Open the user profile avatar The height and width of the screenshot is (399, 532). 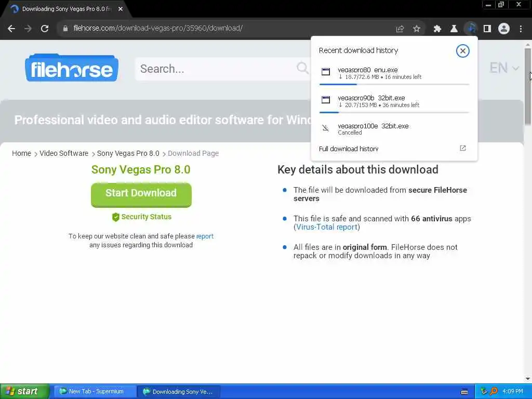coord(504,29)
